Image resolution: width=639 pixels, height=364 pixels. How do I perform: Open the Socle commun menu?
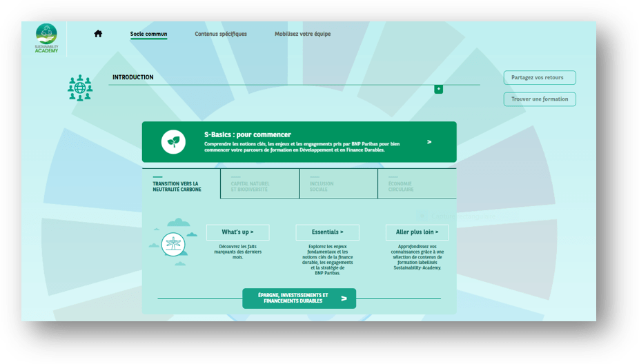tap(148, 34)
